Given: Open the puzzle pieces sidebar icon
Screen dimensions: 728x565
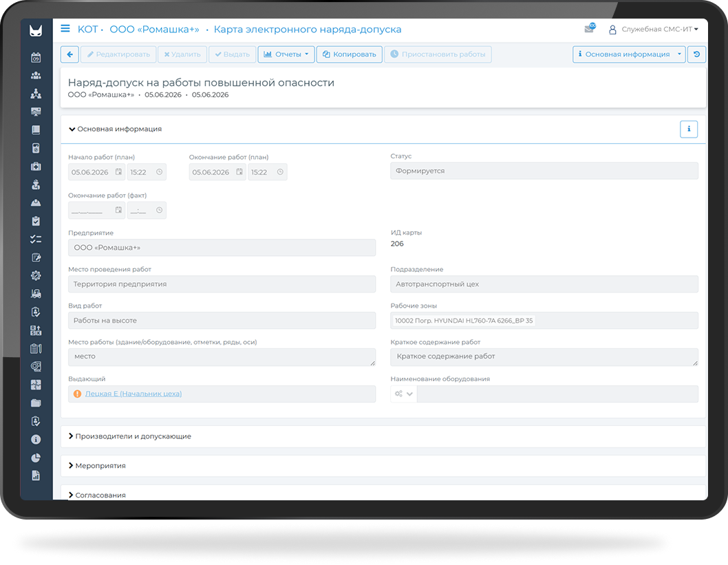Looking at the screenshot, I should pos(36,385).
